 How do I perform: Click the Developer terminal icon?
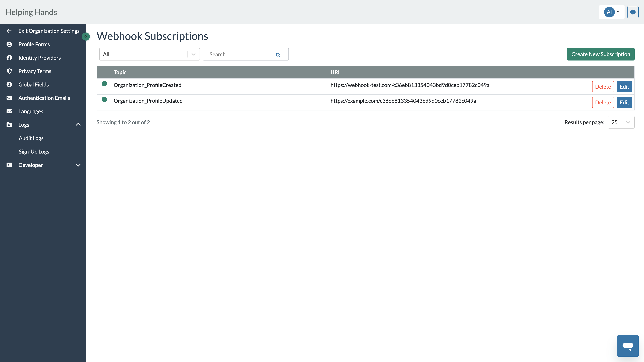(9, 165)
